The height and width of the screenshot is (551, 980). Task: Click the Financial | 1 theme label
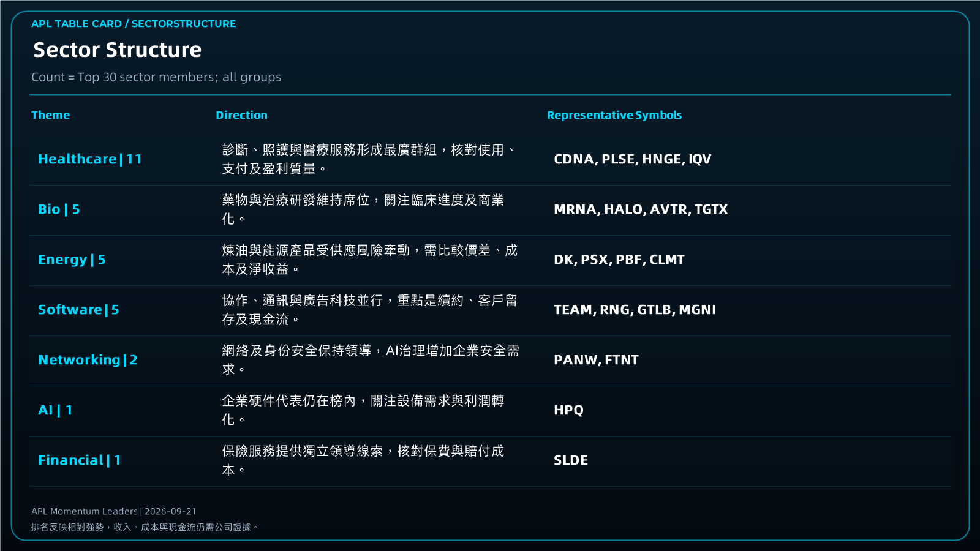click(x=80, y=460)
